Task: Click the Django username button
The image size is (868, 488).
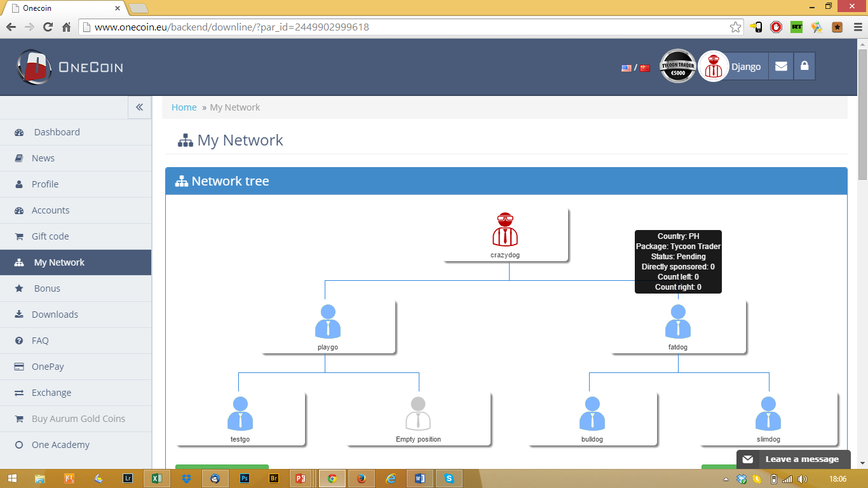Action: pyautogui.click(x=746, y=67)
